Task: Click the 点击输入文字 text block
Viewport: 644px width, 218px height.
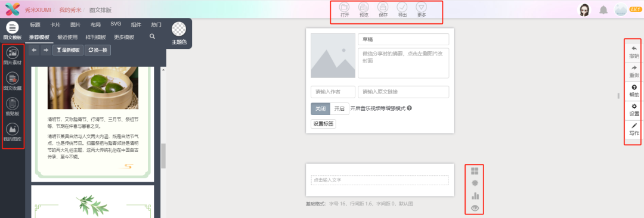Action: [379, 180]
